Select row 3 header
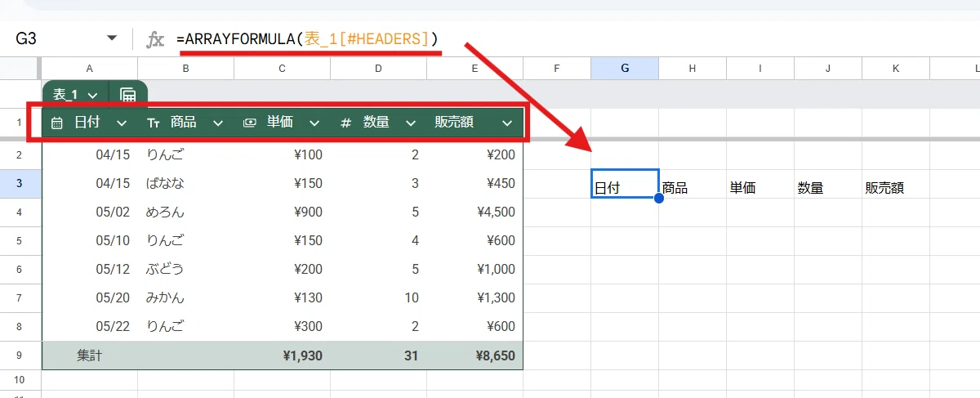 pyautogui.click(x=20, y=183)
